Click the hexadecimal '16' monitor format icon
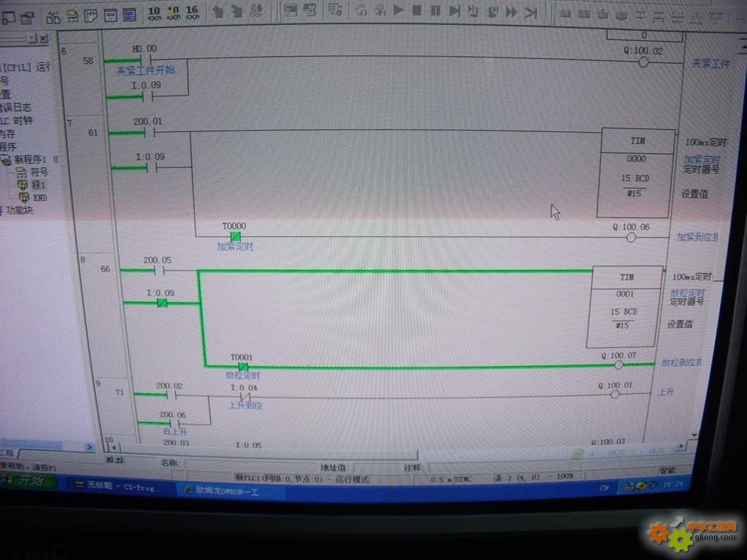The height and width of the screenshot is (560, 747). [x=192, y=12]
